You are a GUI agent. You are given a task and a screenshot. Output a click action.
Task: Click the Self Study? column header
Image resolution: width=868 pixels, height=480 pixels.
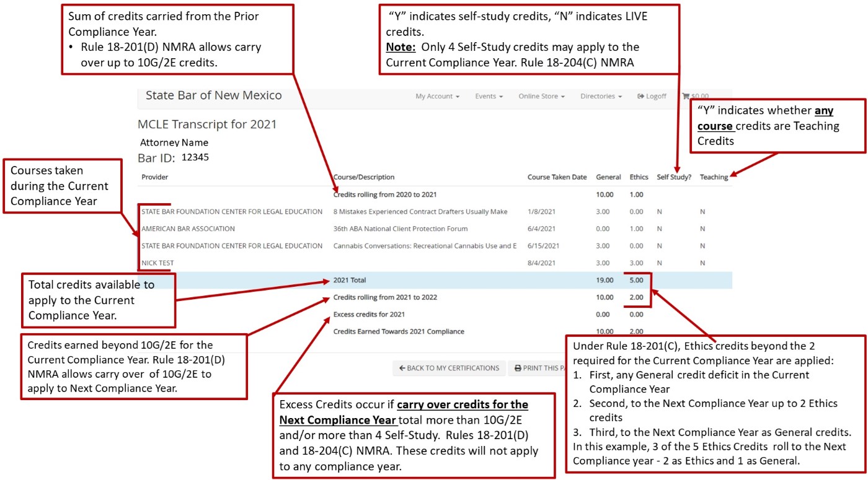(x=674, y=177)
